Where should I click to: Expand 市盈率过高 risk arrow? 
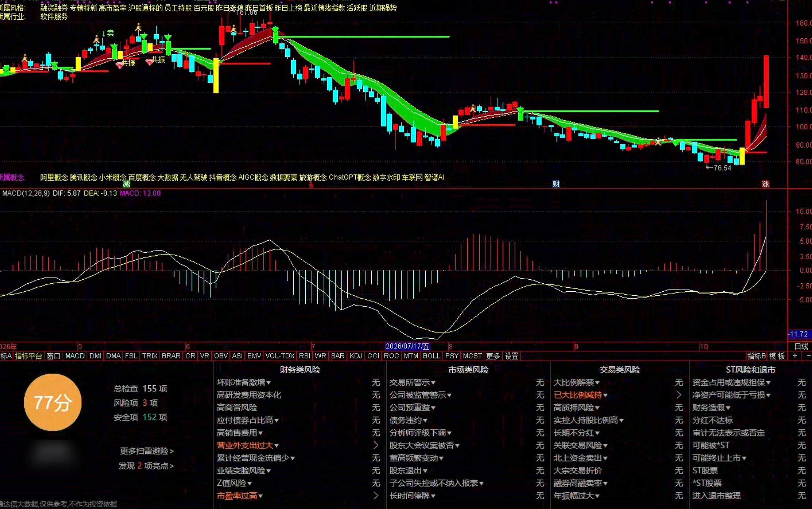(376, 496)
